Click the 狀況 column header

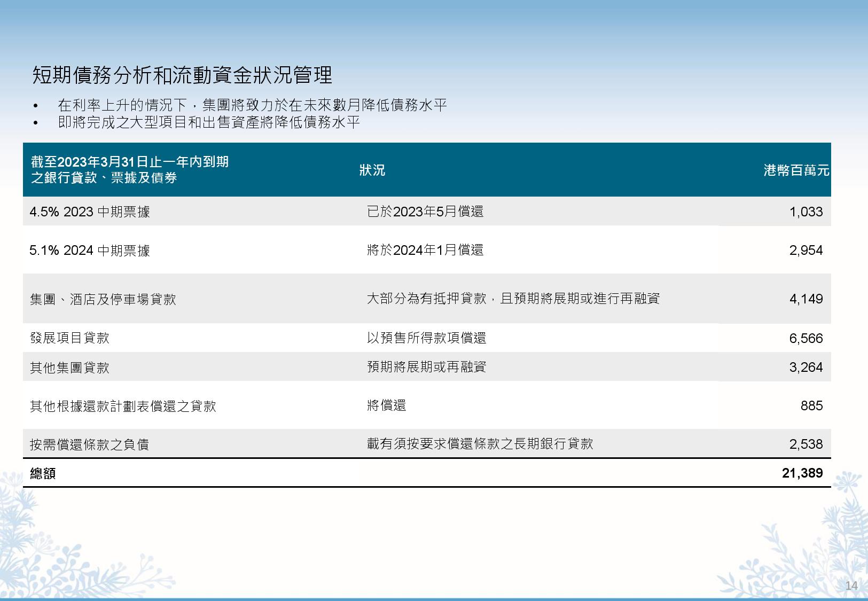coord(372,170)
